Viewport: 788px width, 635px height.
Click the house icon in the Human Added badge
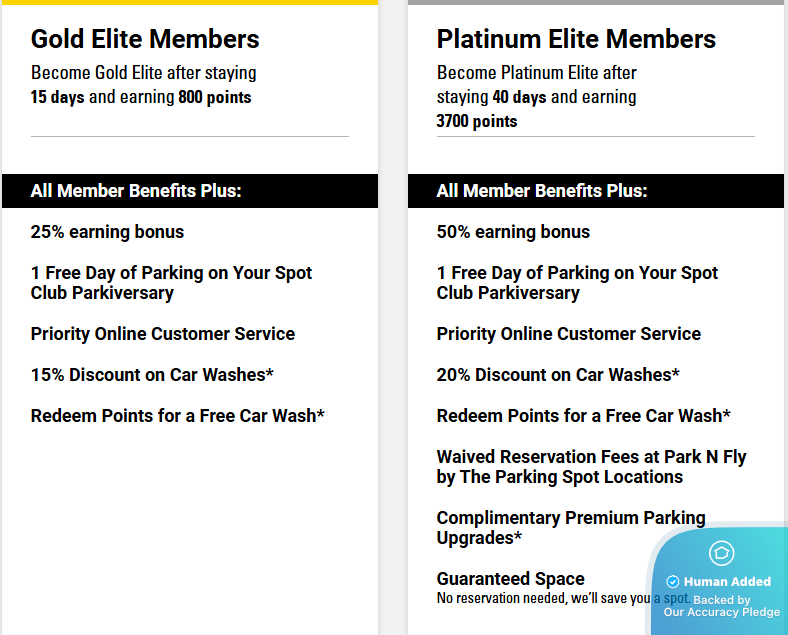[722, 553]
